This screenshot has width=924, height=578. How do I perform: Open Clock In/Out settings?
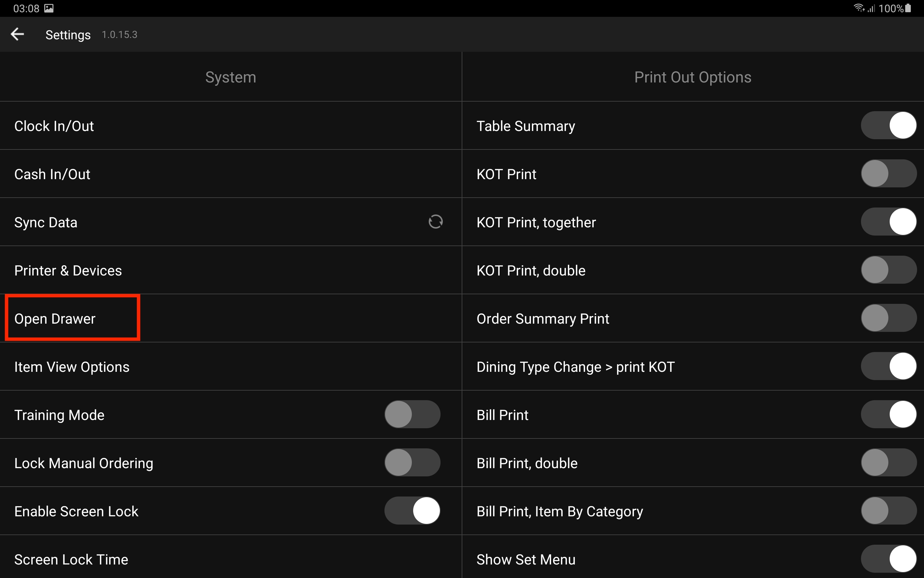[54, 126]
